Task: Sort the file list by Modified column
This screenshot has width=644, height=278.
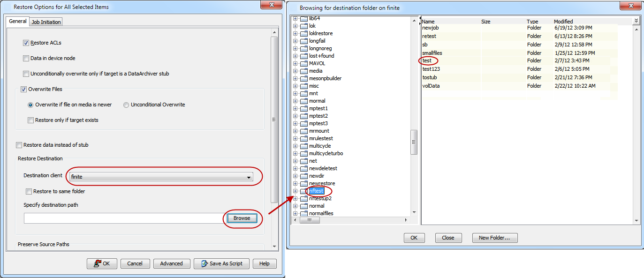Action: click(x=563, y=22)
